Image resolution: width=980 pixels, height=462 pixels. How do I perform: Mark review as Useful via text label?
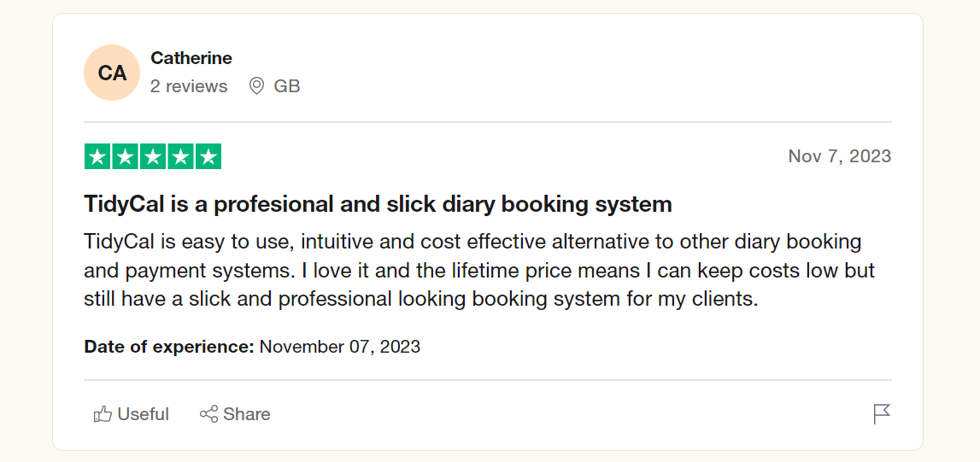pyautogui.click(x=144, y=414)
